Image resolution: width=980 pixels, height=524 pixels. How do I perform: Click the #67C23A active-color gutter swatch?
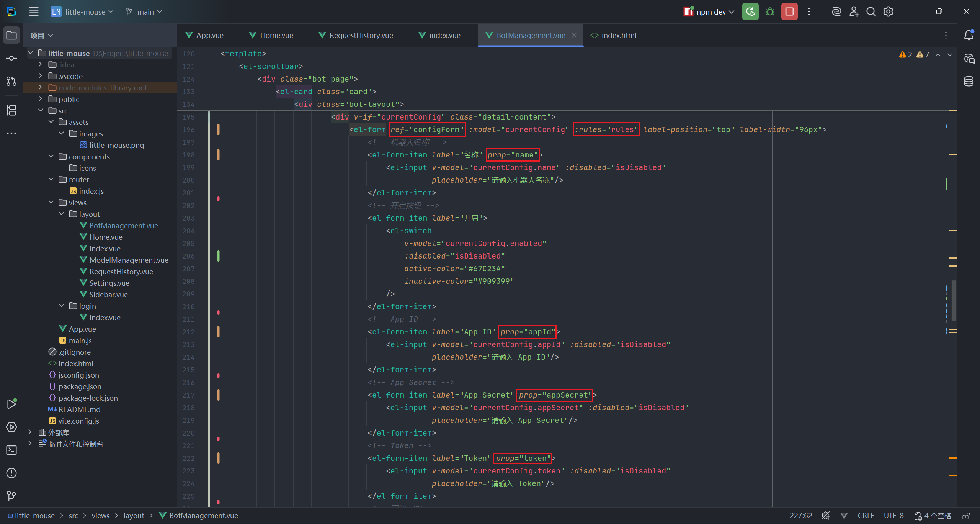tap(218, 256)
